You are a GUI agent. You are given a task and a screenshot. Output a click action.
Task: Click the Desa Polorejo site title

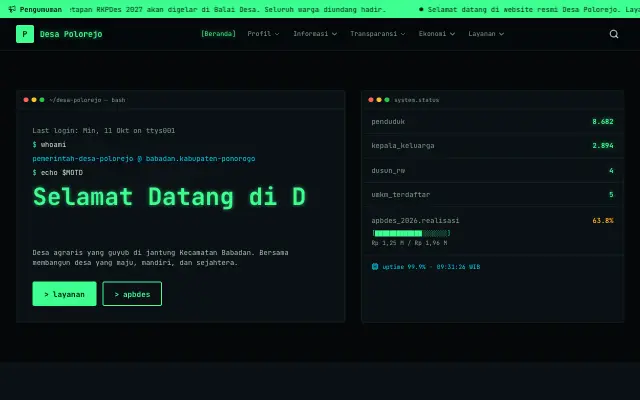tap(71, 34)
